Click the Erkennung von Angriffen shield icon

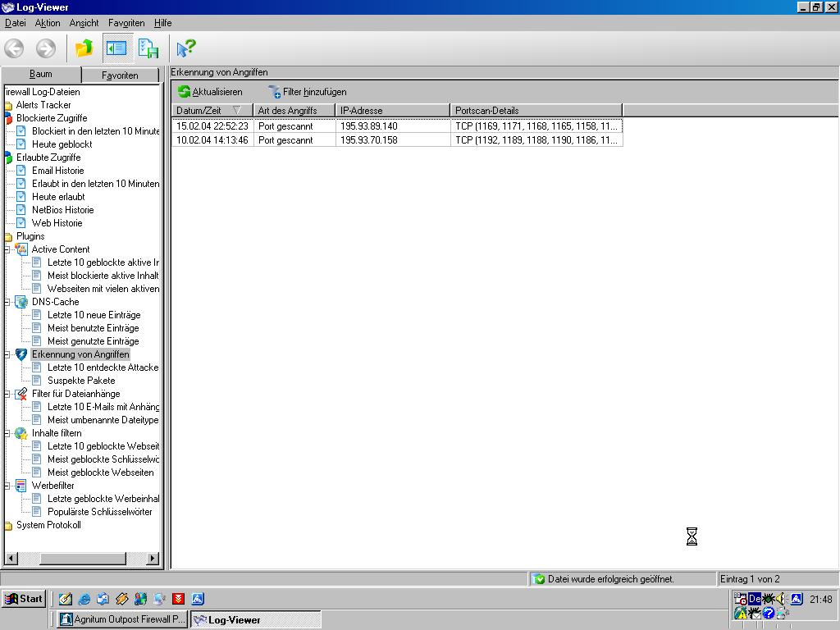21,354
